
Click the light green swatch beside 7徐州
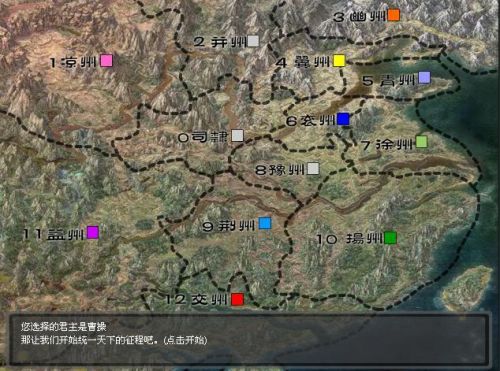click(x=421, y=141)
